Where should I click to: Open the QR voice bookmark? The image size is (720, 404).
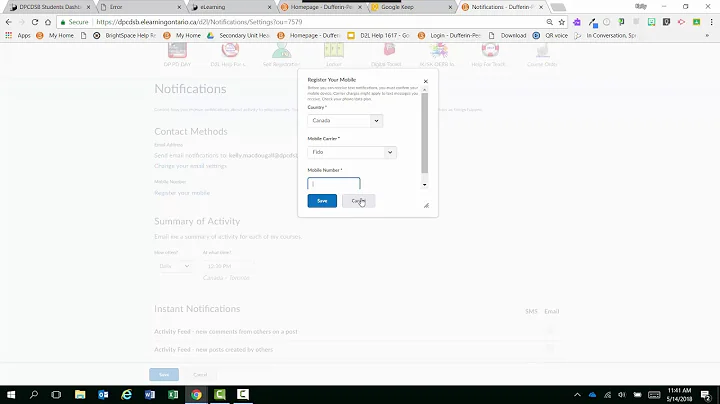pos(550,35)
